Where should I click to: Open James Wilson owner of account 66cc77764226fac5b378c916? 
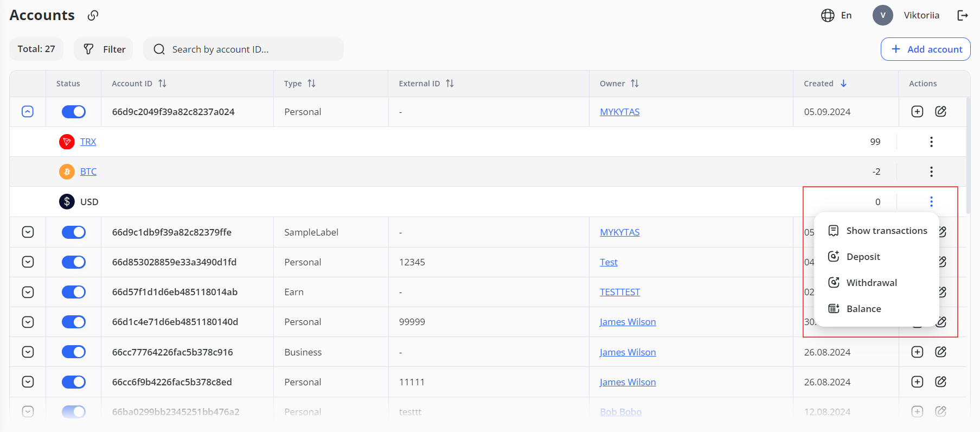[627, 352]
